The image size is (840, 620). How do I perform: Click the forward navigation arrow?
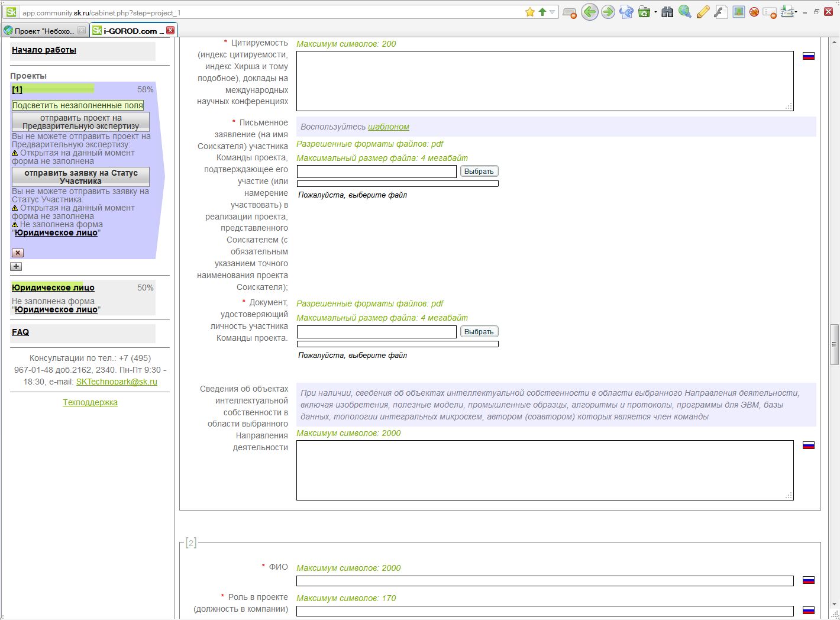(x=608, y=12)
